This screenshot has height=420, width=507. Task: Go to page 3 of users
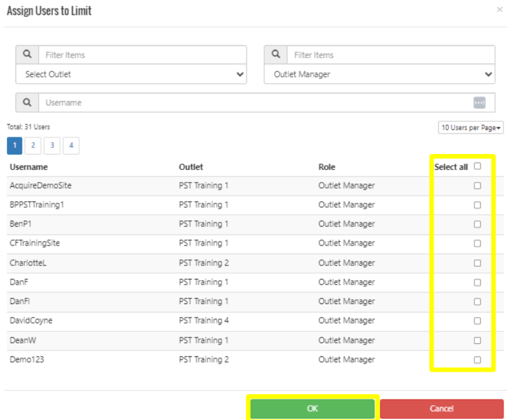(52, 146)
